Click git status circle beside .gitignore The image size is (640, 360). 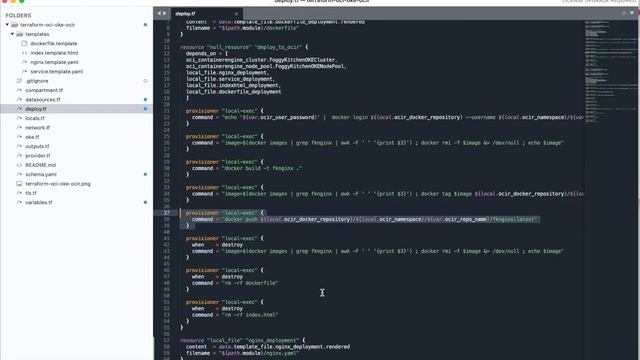(x=145, y=81)
